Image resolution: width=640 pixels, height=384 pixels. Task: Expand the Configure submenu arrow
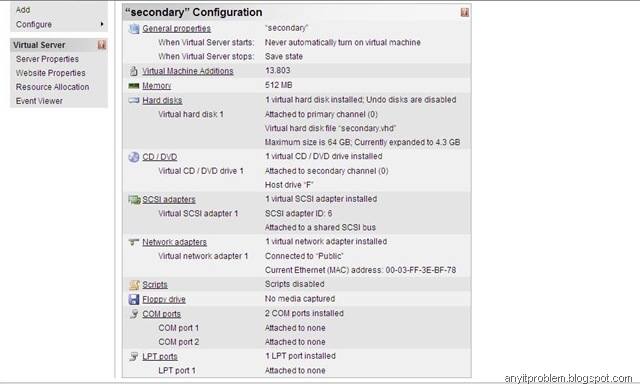click(x=102, y=24)
